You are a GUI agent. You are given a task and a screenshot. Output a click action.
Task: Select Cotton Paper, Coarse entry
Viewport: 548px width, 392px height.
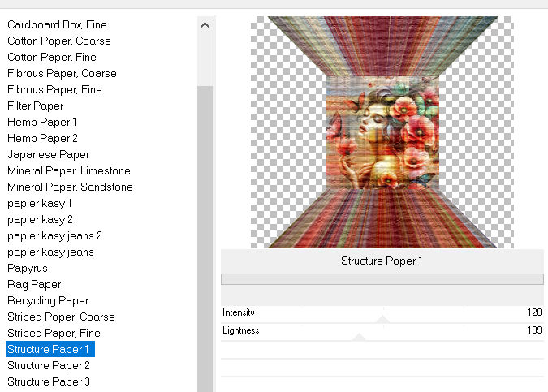point(59,41)
